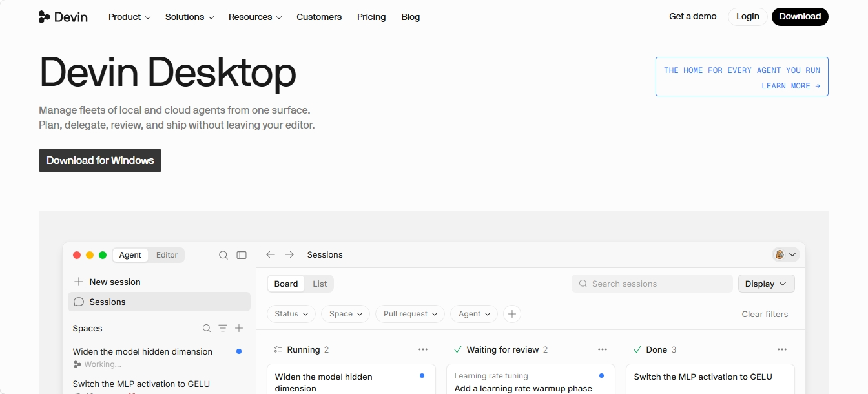Open the Display dropdown
Screen dimensions: 868x394
coord(767,284)
